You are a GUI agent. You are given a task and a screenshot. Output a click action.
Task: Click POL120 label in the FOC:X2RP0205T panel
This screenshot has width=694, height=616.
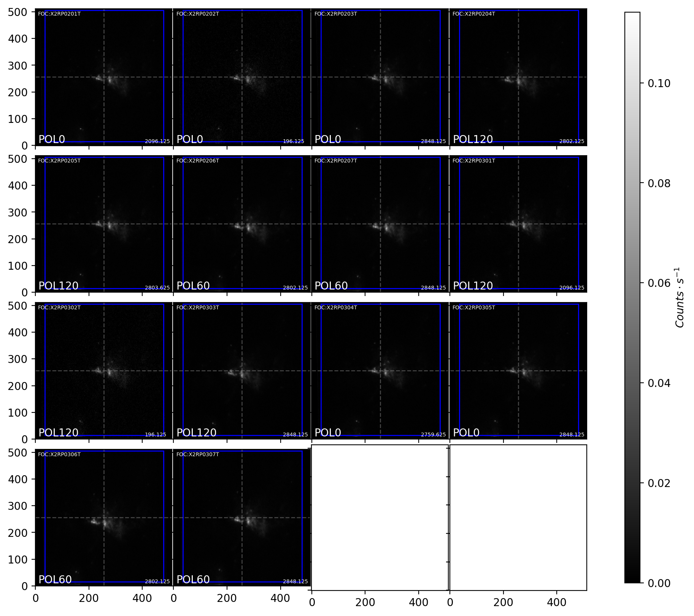pyautogui.click(x=58, y=286)
